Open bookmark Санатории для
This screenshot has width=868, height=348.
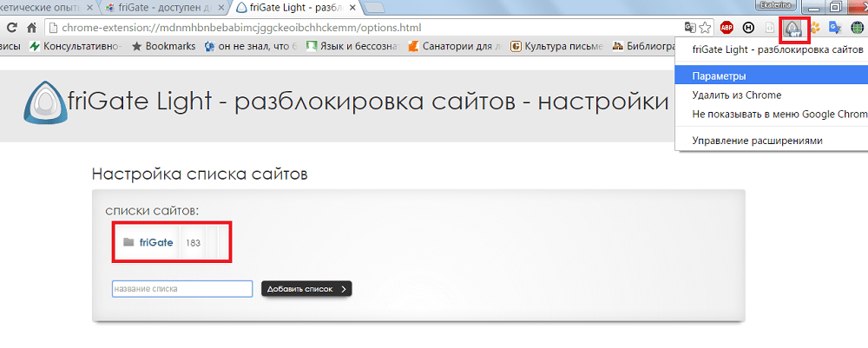click(x=455, y=47)
